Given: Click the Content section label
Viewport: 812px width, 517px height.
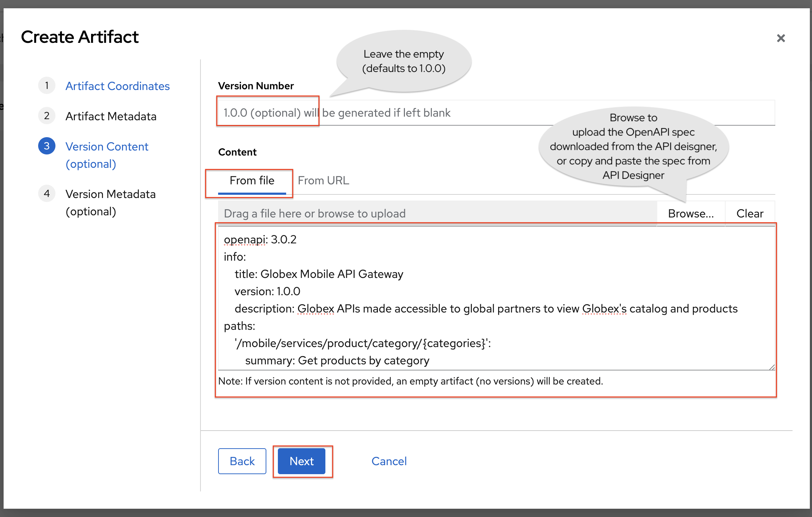Looking at the screenshot, I should coord(237,152).
